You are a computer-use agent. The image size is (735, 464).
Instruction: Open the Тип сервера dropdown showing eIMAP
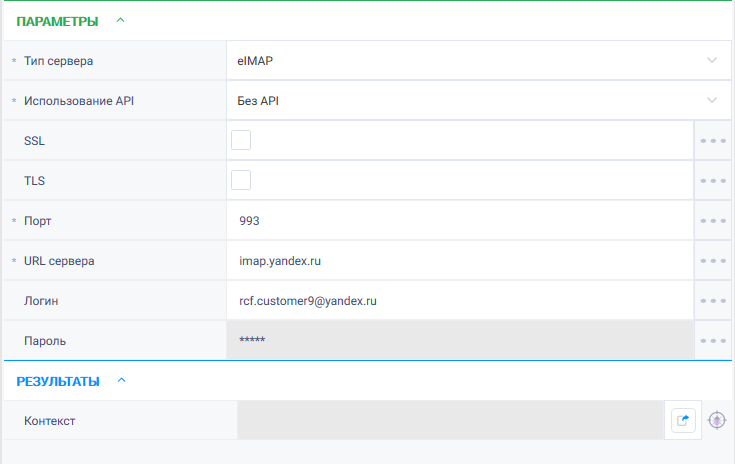478,60
